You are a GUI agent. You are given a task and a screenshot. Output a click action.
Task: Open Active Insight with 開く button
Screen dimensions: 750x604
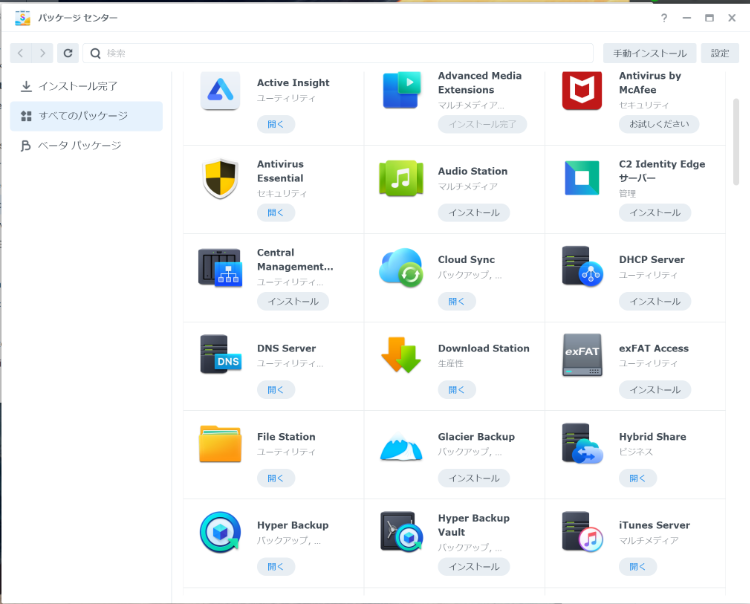tap(276, 124)
